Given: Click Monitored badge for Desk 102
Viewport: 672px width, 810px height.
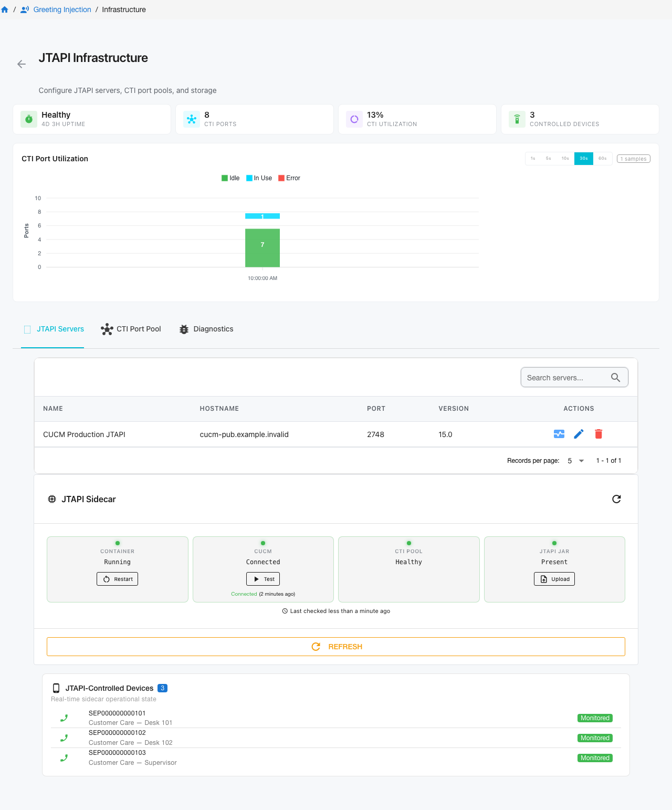Looking at the screenshot, I should tap(595, 738).
